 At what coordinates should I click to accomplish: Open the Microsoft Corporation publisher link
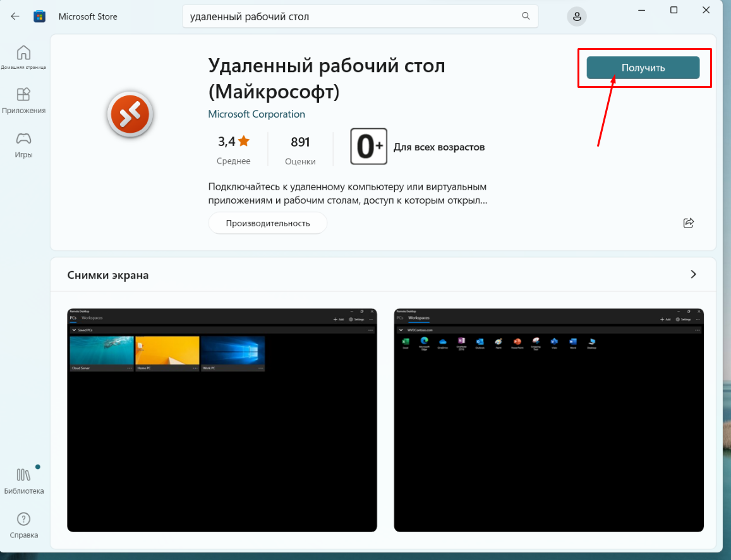257,114
